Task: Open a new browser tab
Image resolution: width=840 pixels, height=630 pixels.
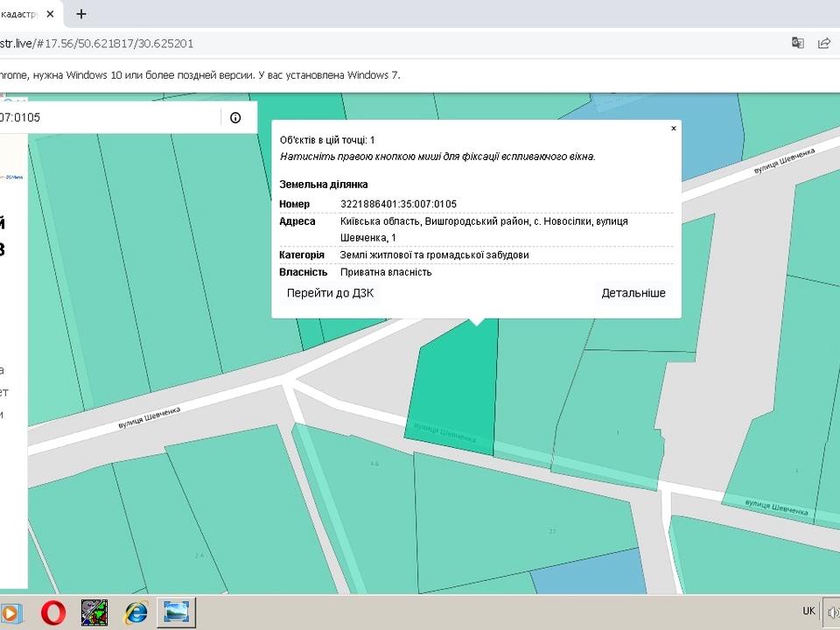Action: 81,14
